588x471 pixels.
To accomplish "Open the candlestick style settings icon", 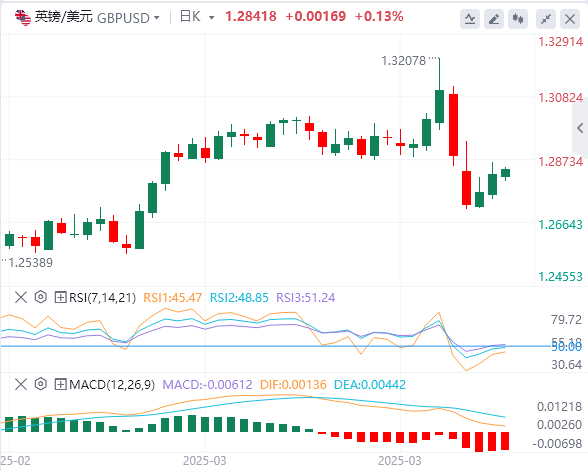I will (518, 19).
